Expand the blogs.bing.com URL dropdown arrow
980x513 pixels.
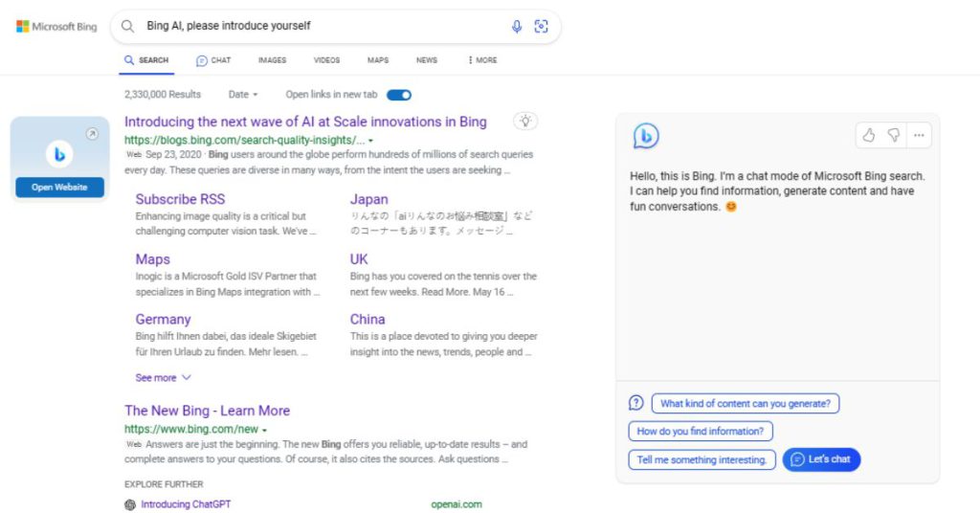(x=370, y=141)
